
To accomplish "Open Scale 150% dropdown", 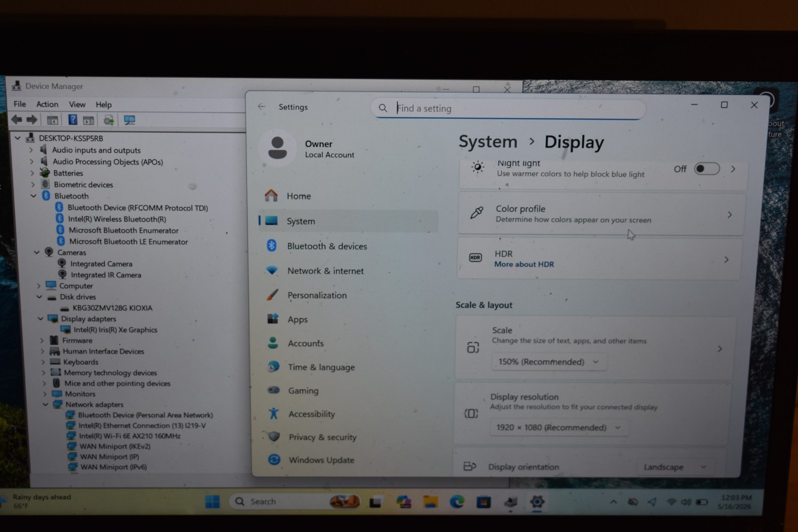I will coord(549,361).
